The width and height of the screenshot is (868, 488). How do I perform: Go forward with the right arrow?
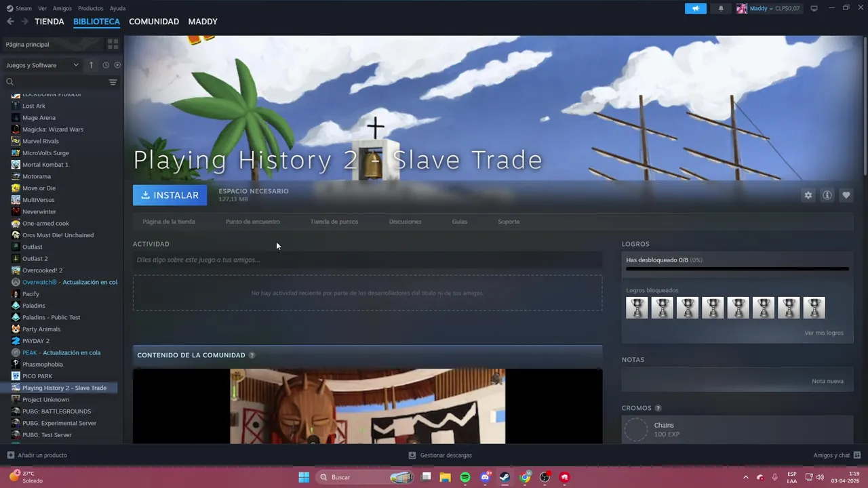point(24,22)
